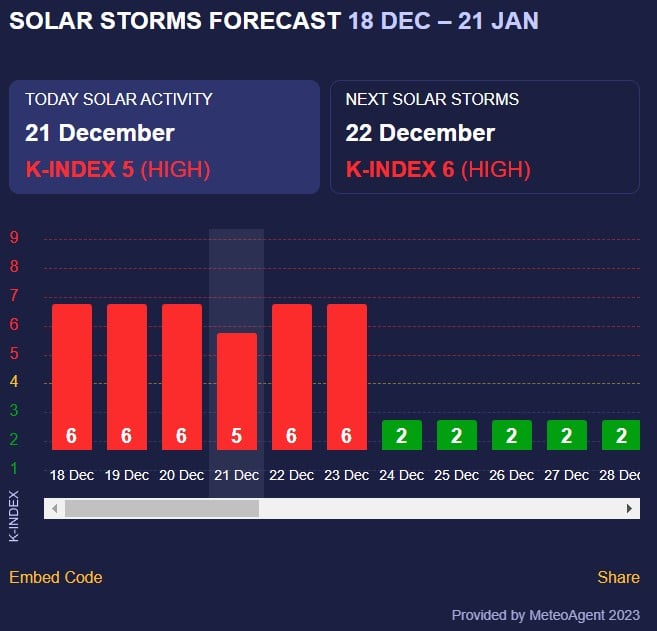Viewport: 657px width, 631px height.
Task: Click empty scrollbar track right of handle
Action: click(440, 509)
